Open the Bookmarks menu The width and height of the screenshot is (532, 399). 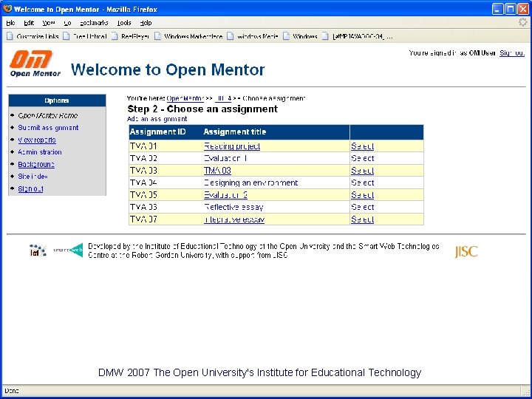pos(94,23)
